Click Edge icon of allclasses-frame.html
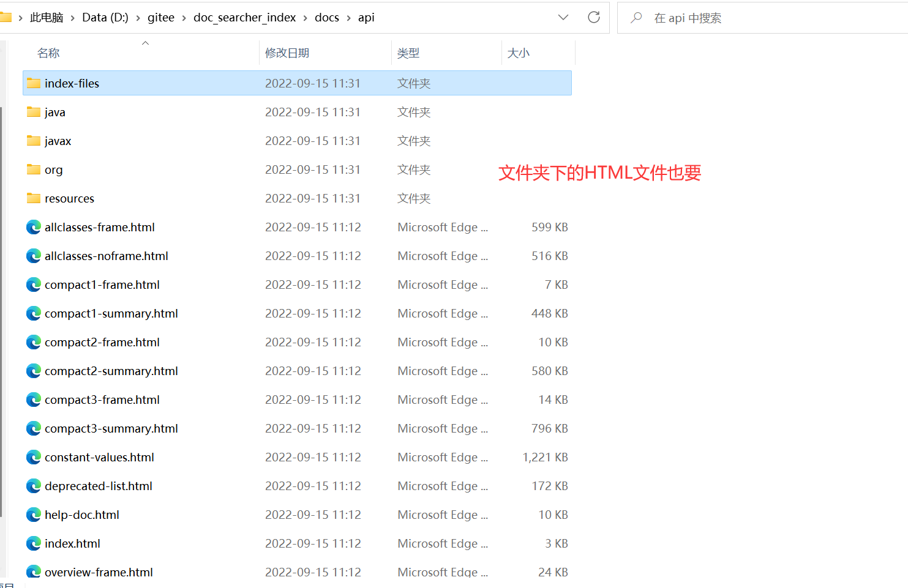The width and height of the screenshot is (908, 588). tap(34, 227)
